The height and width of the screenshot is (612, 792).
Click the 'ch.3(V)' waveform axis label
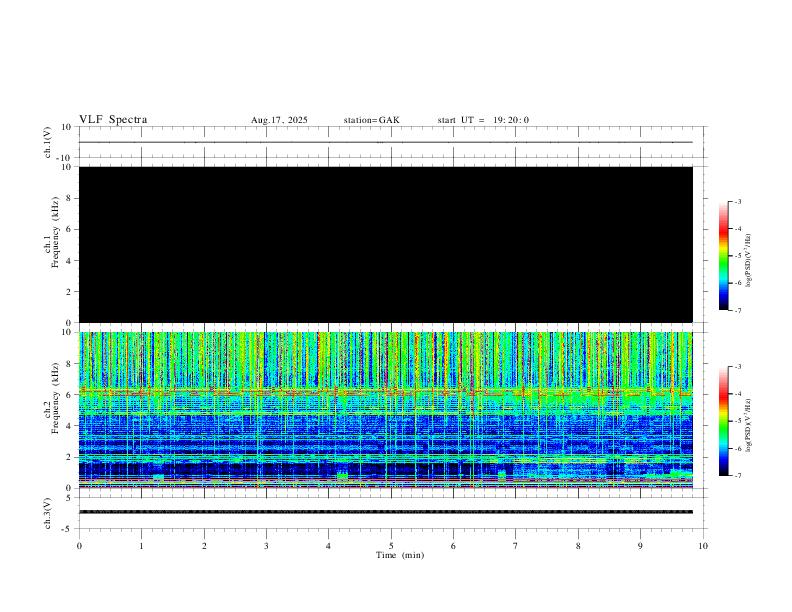coord(48,513)
